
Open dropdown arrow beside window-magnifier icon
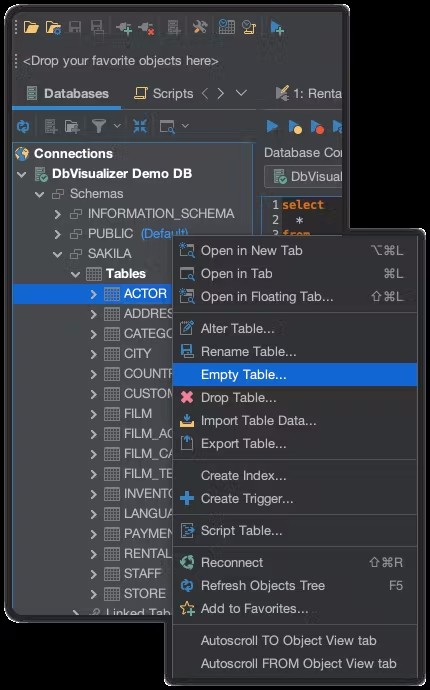[x=185, y=126]
